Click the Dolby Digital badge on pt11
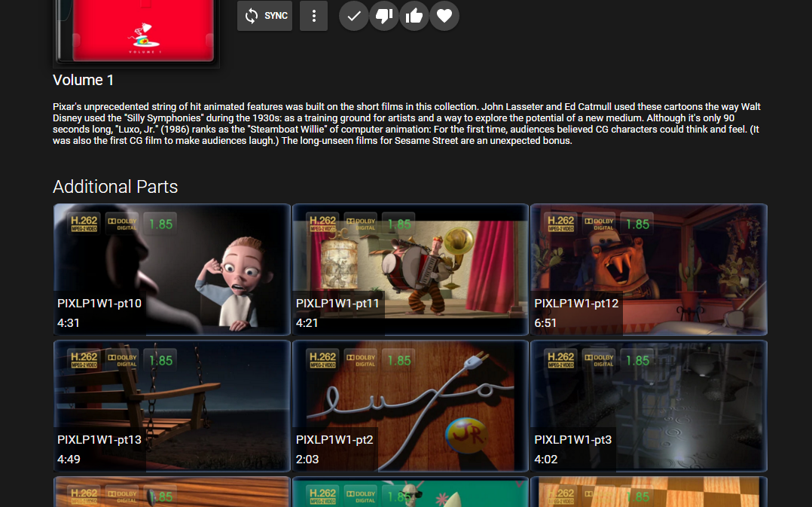The image size is (812, 507). 360,223
